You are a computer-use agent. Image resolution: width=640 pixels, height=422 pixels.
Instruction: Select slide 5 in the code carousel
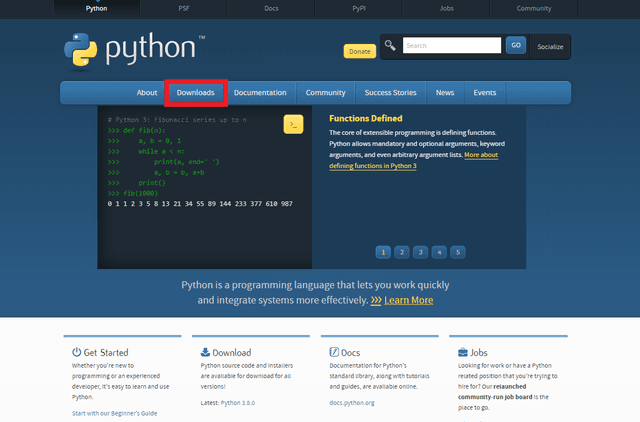[458, 252]
